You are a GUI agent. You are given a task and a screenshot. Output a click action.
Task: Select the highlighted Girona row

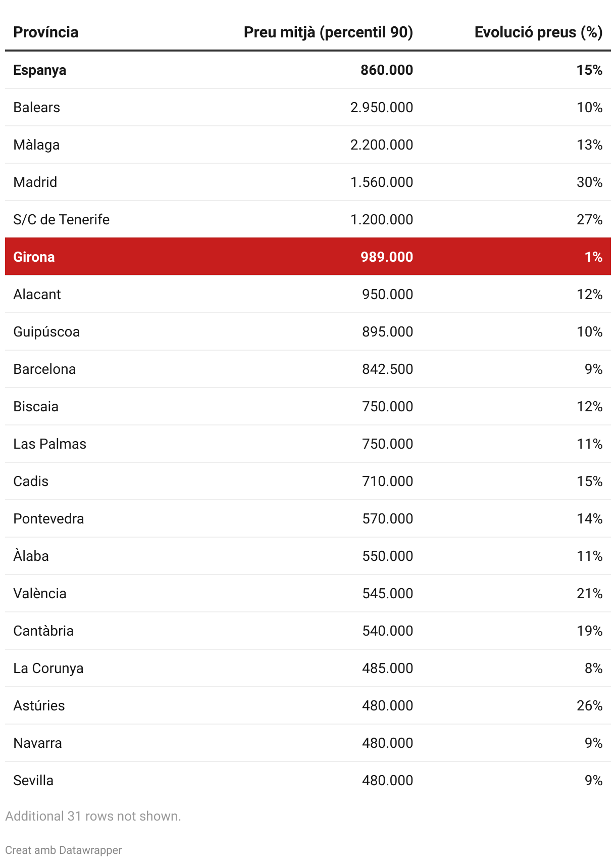point(308,257)
